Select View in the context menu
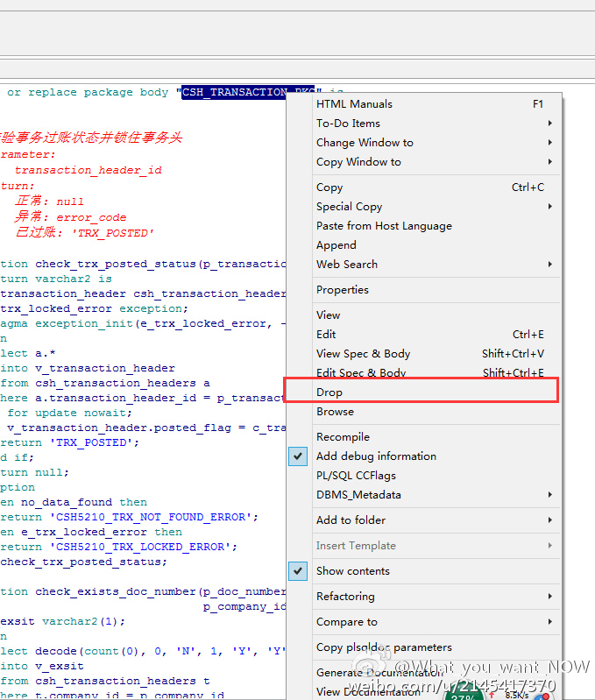595x700 pixels. (423, 315)
